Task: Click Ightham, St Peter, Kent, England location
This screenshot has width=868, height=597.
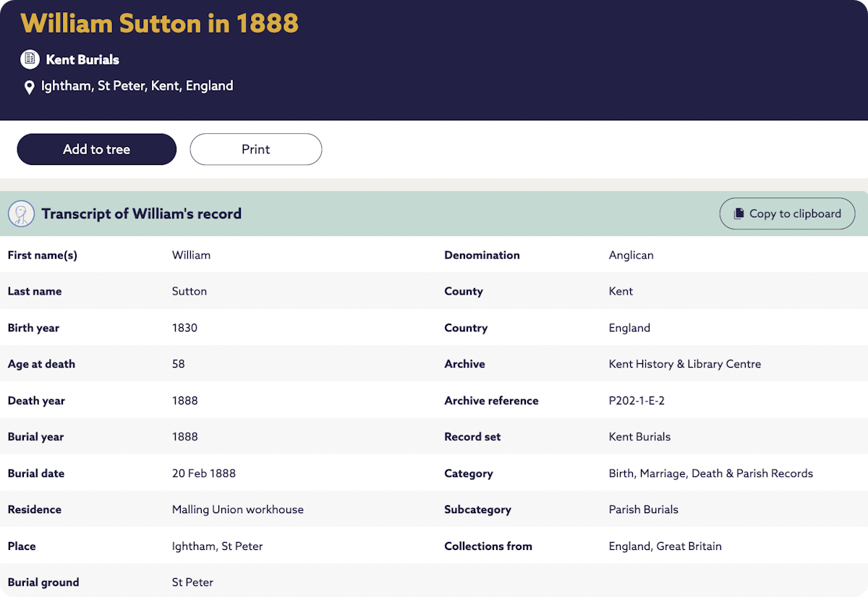Action: (x=137, y=86)
